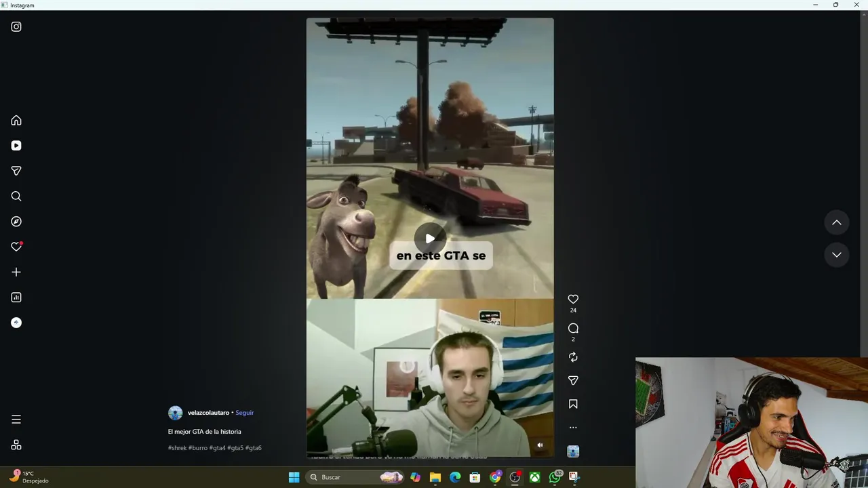Like the reel with the heart icon
Screen dimensions: 868x488
573,299
